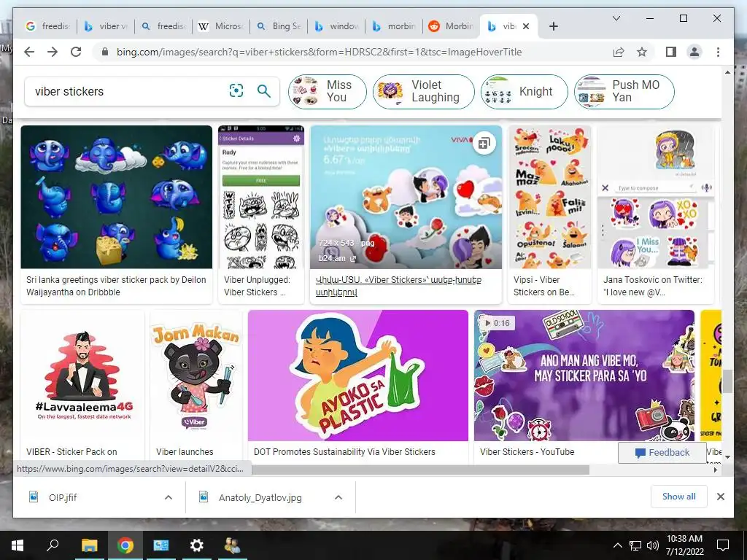This screenshot has height=560, width=747.
Task: Switch to the window Bing tab
Action: [336, 26]
